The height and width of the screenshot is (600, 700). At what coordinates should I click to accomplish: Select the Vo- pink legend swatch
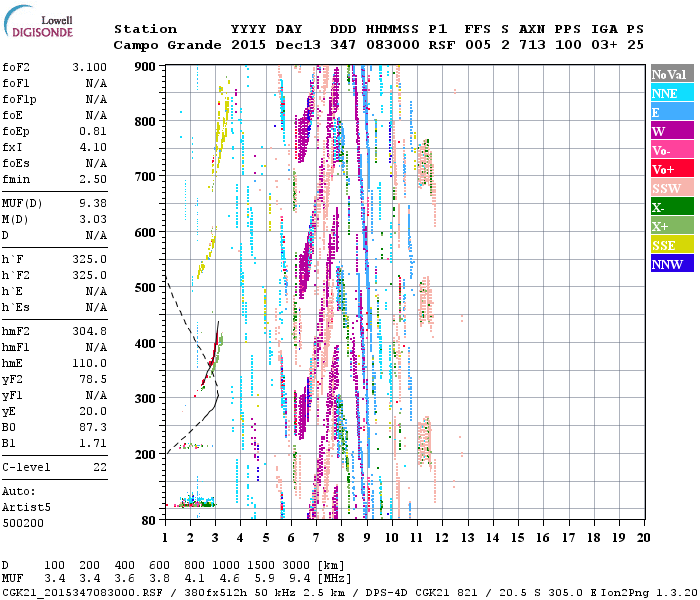(x=672, y=150)
